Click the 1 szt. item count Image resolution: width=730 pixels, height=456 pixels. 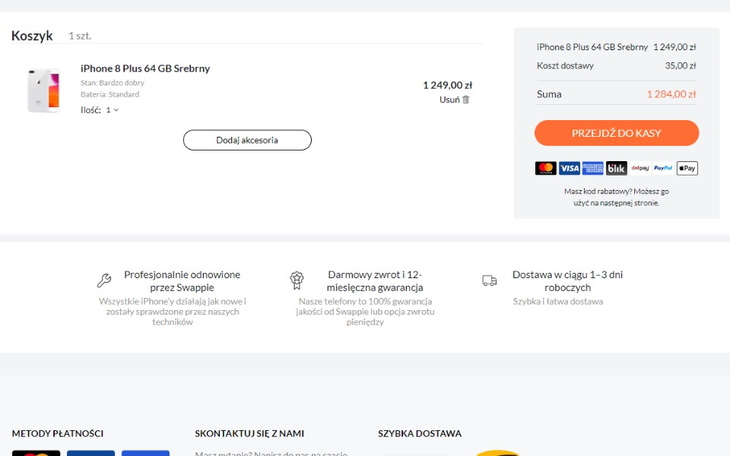80,36
